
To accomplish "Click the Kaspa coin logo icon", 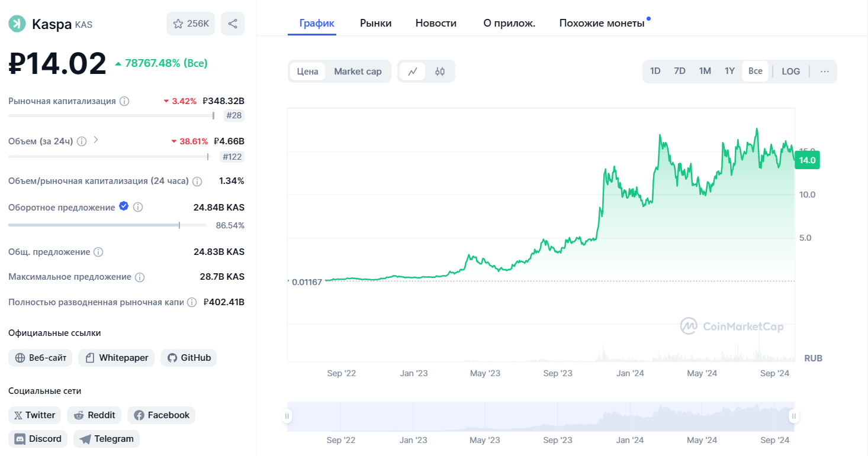I will click(17, 24).
